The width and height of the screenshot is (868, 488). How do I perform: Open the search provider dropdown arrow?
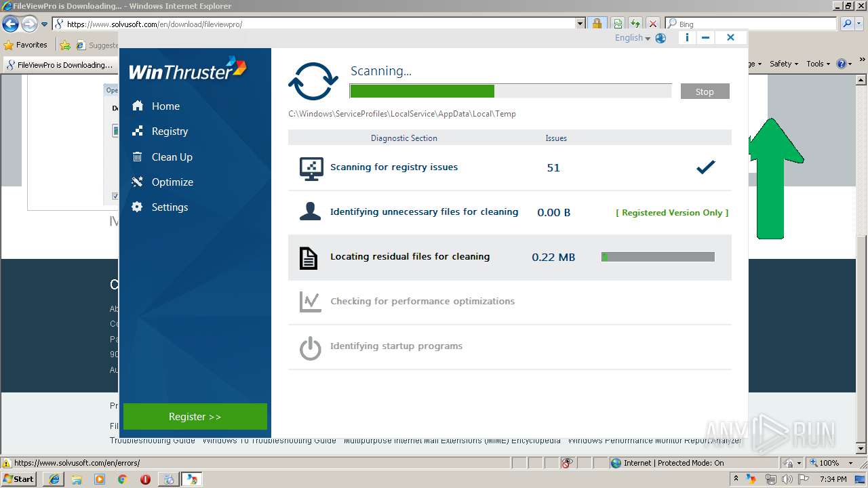[859, 24]
